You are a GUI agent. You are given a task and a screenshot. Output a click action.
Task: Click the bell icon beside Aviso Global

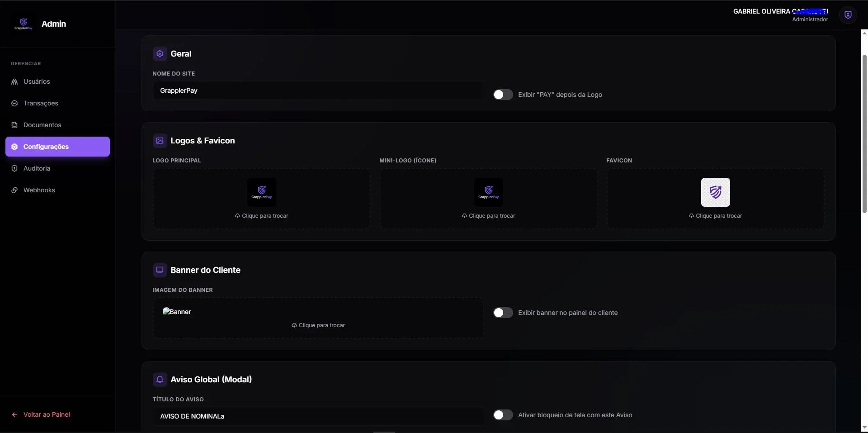(x=160, y=380)
